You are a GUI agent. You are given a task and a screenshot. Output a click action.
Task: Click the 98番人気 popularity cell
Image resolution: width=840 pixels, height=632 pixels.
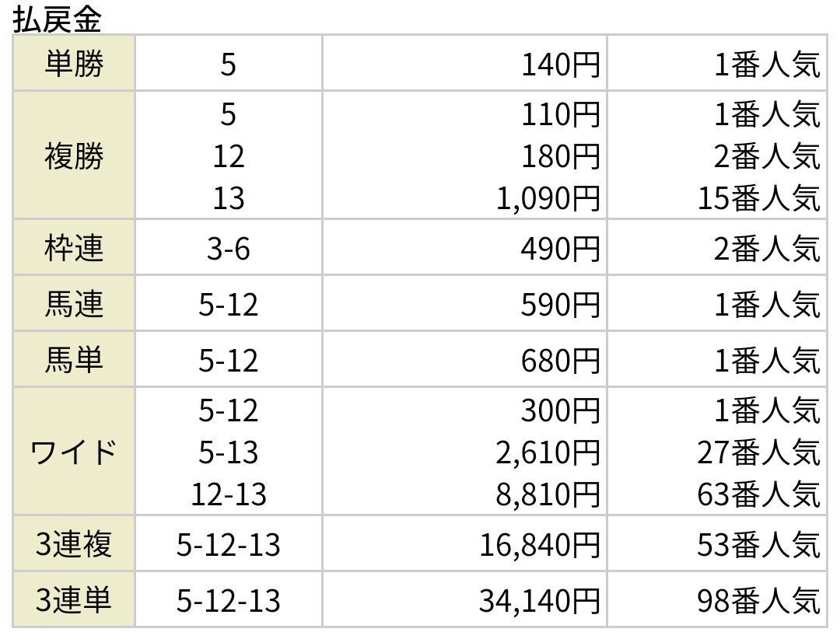[758, 601]
